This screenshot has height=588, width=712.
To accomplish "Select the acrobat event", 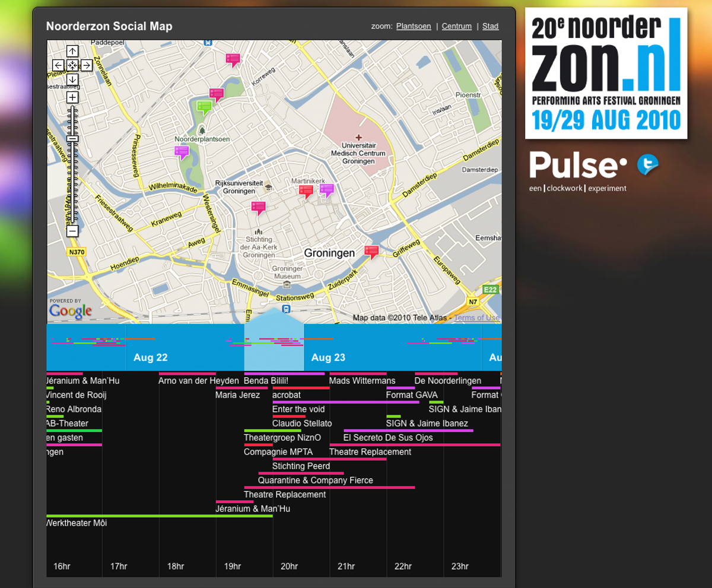I will 287,395.
